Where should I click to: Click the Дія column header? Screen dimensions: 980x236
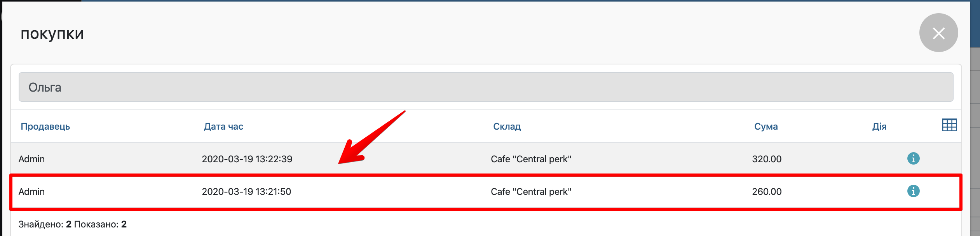(x=879, y=127)
